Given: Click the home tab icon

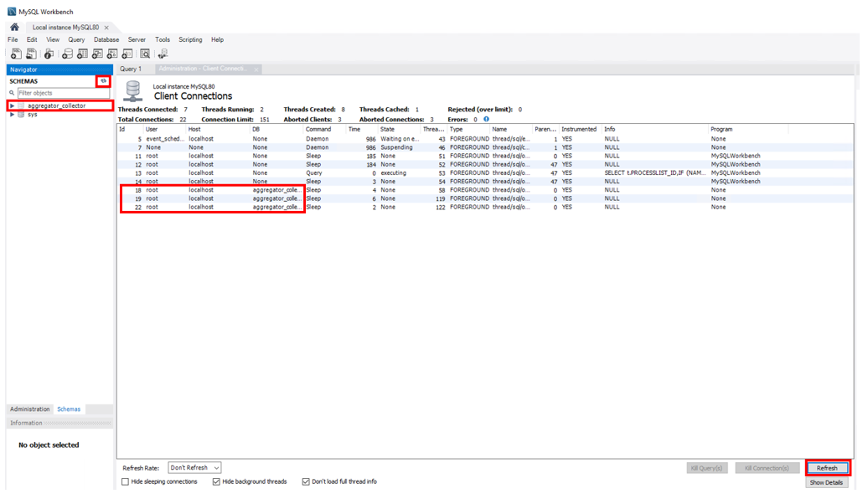Looking at the screenshot, I should [x=14, y=27].
